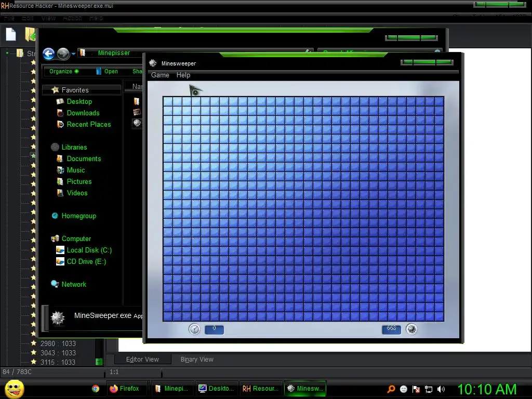Select Homegroup in Explorer sidebar
Image resolution: width=532 pixels, height=399 pixels.
coord(79,216)
